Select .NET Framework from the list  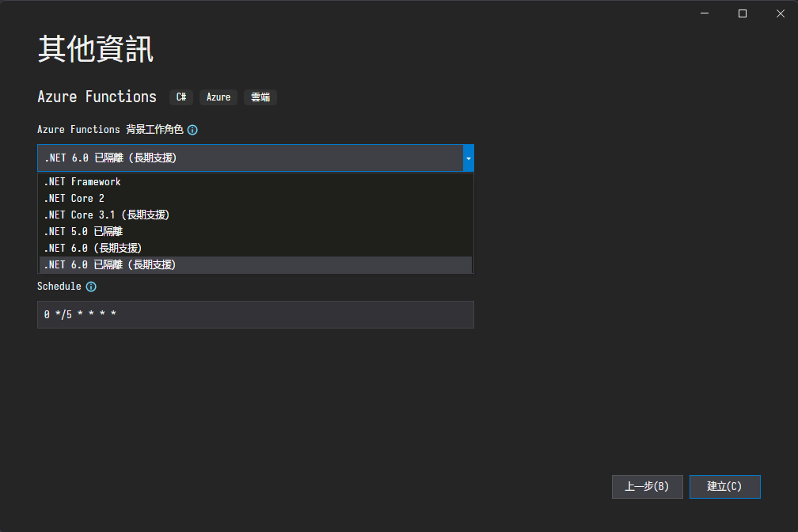point(256,182)
